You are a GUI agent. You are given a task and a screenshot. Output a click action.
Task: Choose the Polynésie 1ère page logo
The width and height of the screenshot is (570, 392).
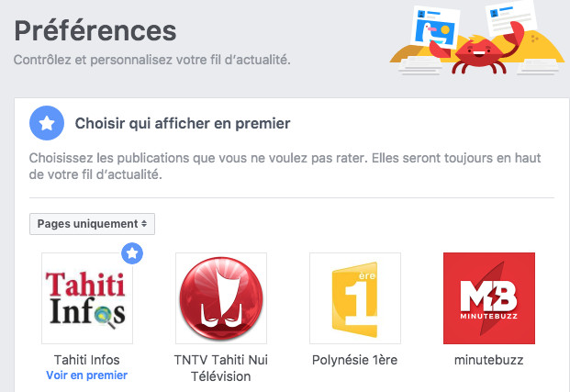click(x=355, y=298)
